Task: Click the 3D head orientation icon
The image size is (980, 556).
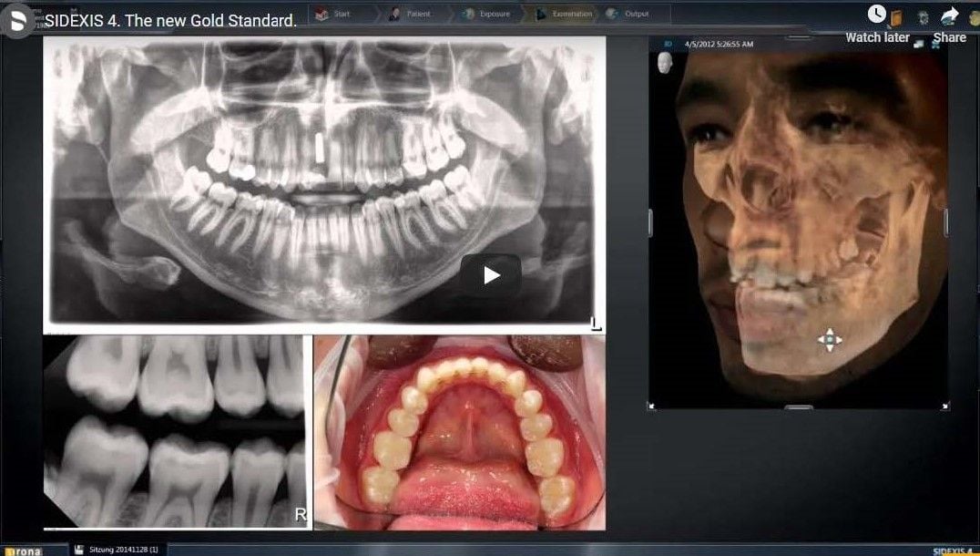Action: (x=664, y=63)
